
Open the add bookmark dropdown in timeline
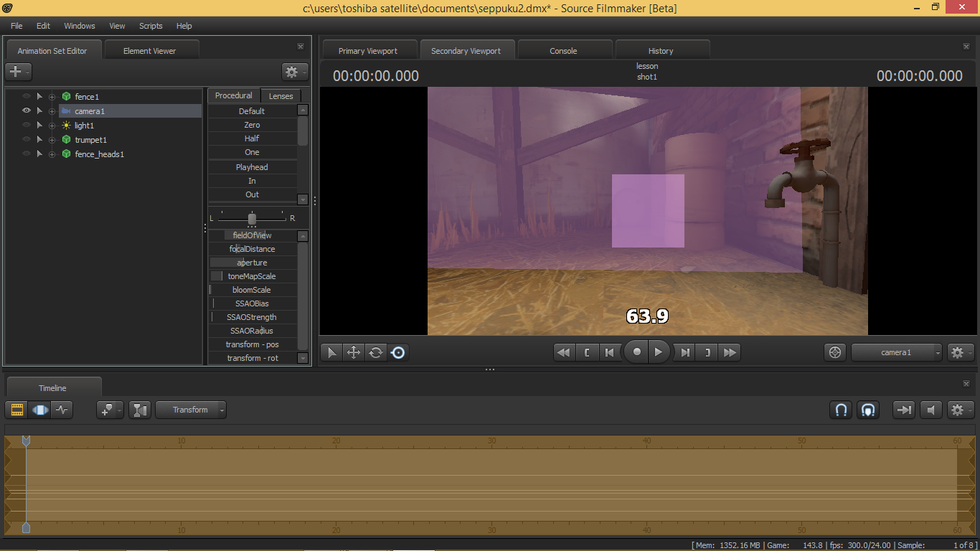[x=110, y=410]
